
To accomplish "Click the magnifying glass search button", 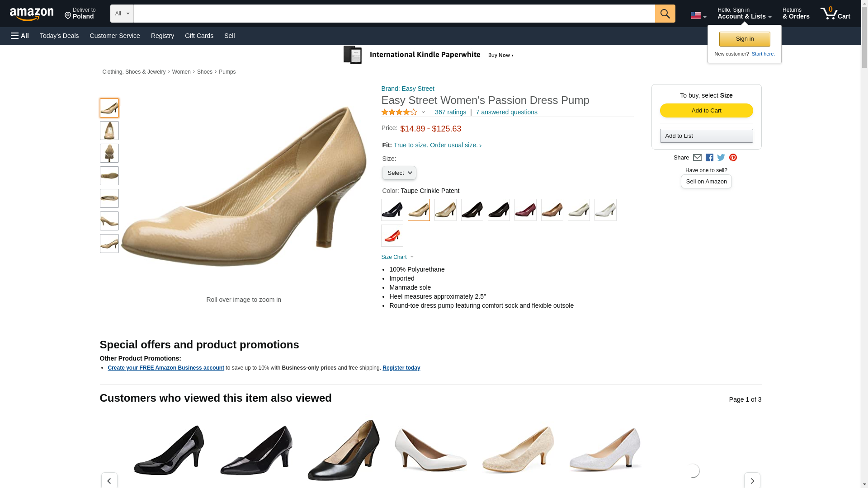I will [x=665, y=14].
